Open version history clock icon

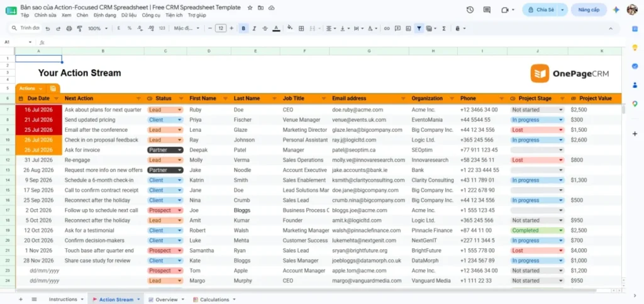(x=470, y=10)
